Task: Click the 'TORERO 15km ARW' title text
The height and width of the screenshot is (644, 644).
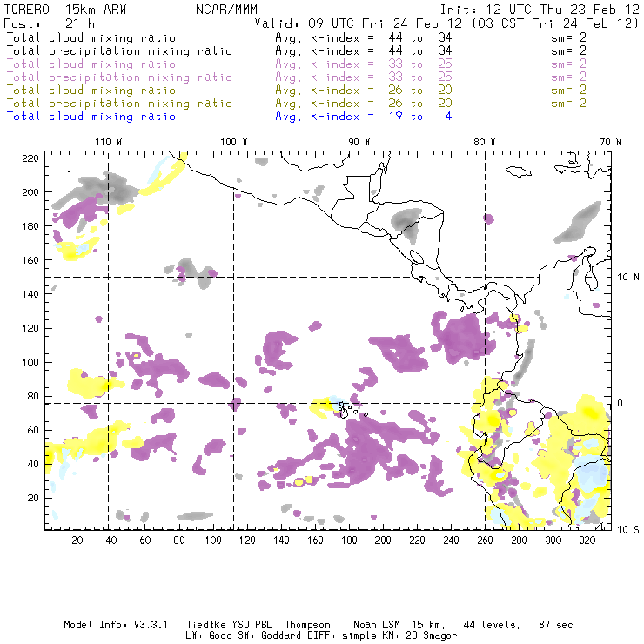Action: [x=65, y=10]
